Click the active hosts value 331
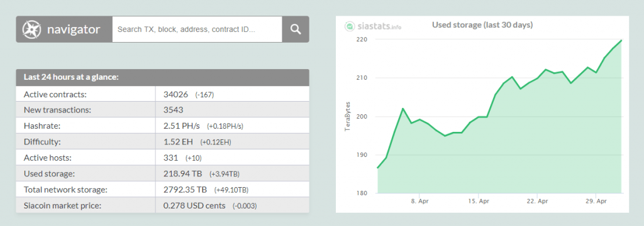This screenshot has height=226, width=644. coord(170,158)
